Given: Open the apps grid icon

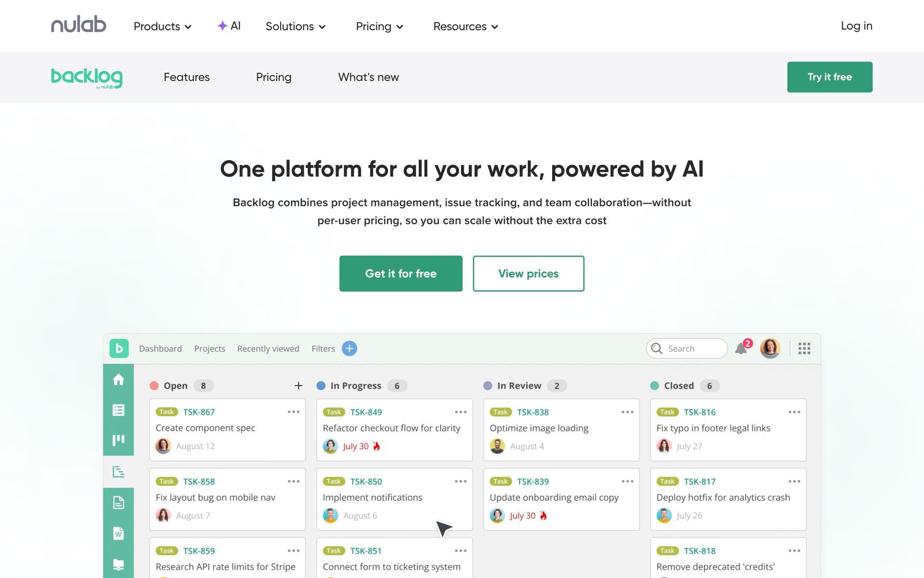Looking at the screenshot, I should coord(804,349).
